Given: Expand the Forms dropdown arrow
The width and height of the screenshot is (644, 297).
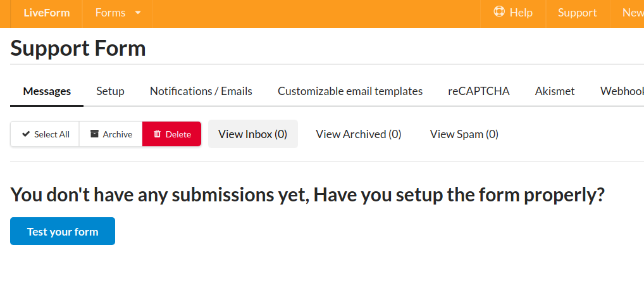Looking at the screenshot, I should [138, 13].
